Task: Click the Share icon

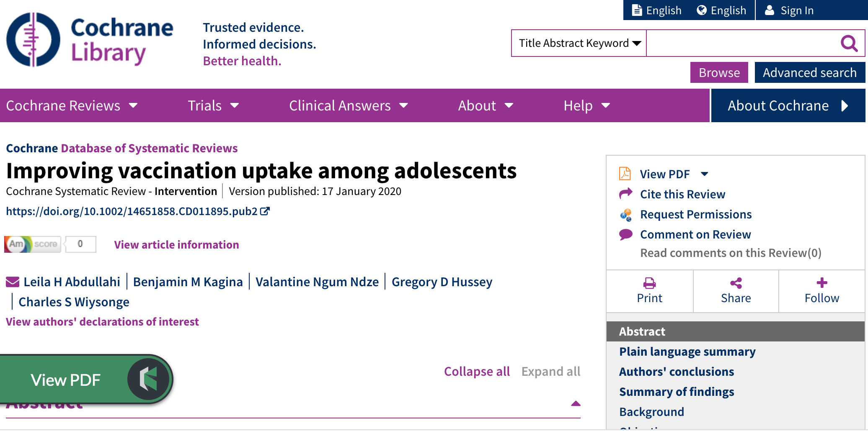Action: pos(736,283)
